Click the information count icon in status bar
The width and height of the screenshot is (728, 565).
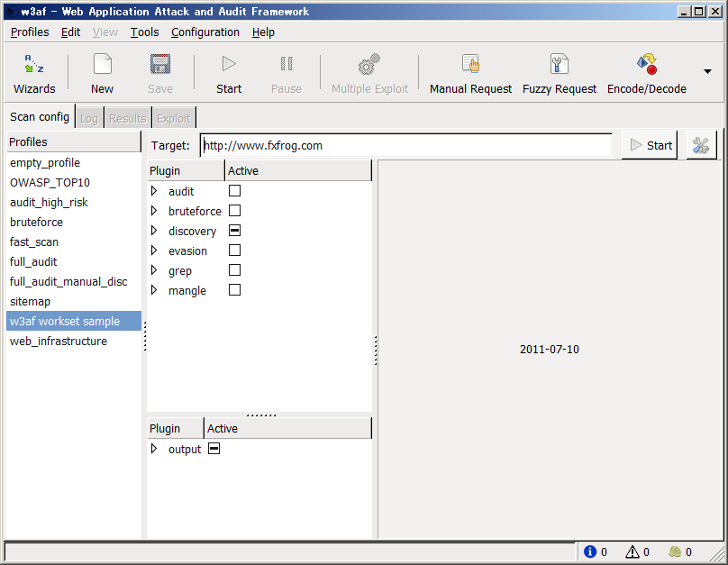coord(590,551)
